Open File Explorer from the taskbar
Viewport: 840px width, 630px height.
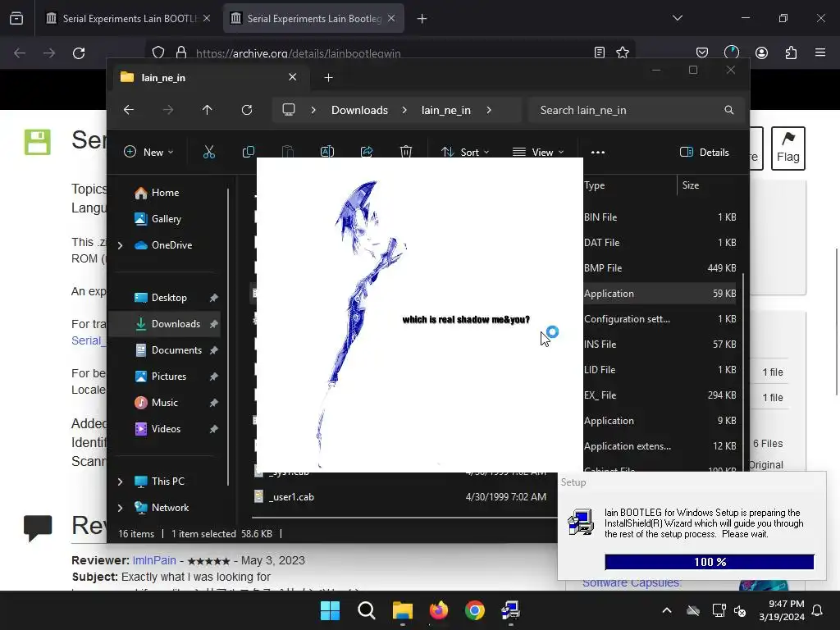(x=402, y=610)
